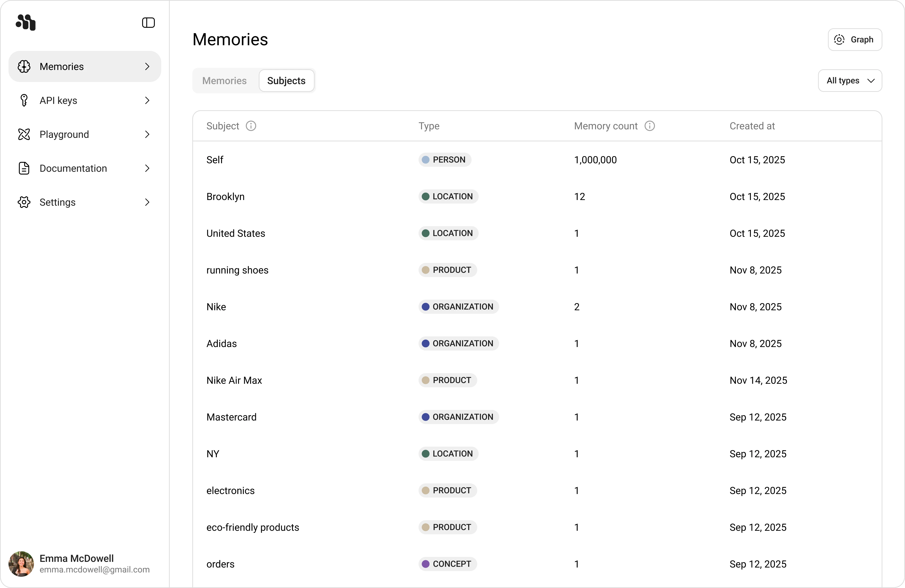Viewport: 905px width, 588px height.
Task: Expand the API keys chevron
Action: coord(147,100)
